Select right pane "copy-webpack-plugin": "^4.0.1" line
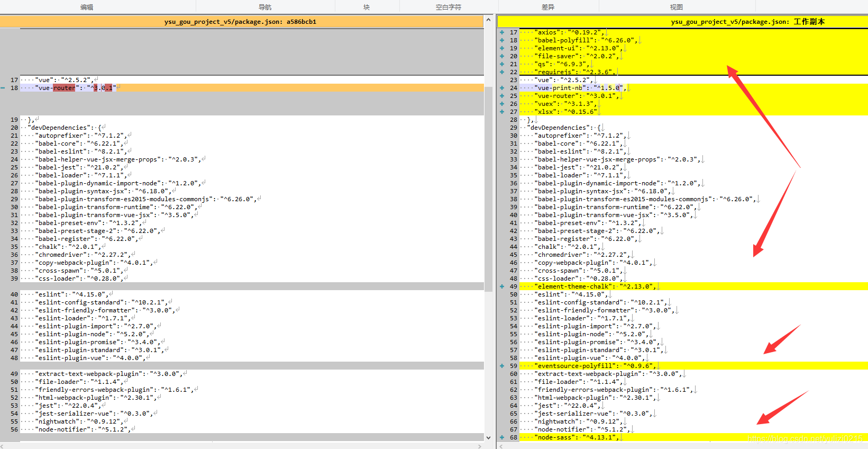This screenshot has width=868, height=449. [693, 263]
